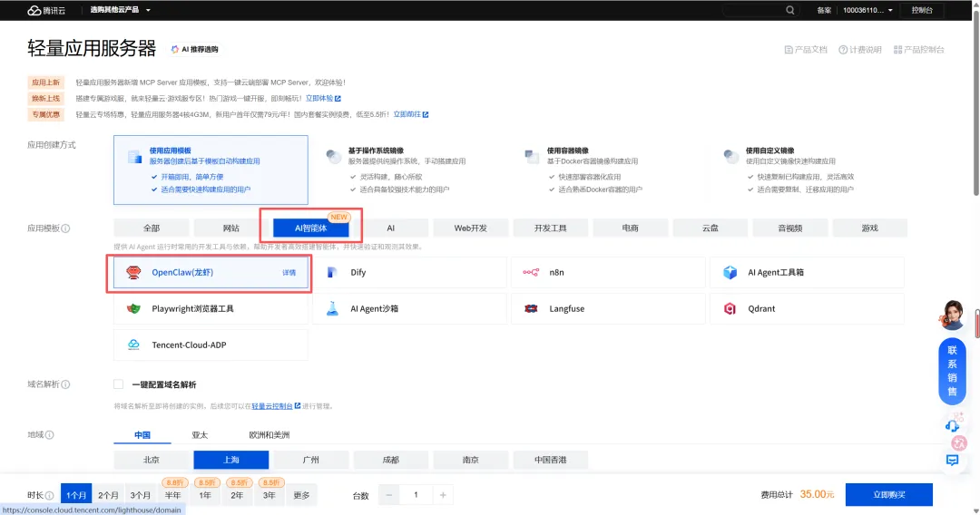Switch to 网站 template tab

click(231, 228)
